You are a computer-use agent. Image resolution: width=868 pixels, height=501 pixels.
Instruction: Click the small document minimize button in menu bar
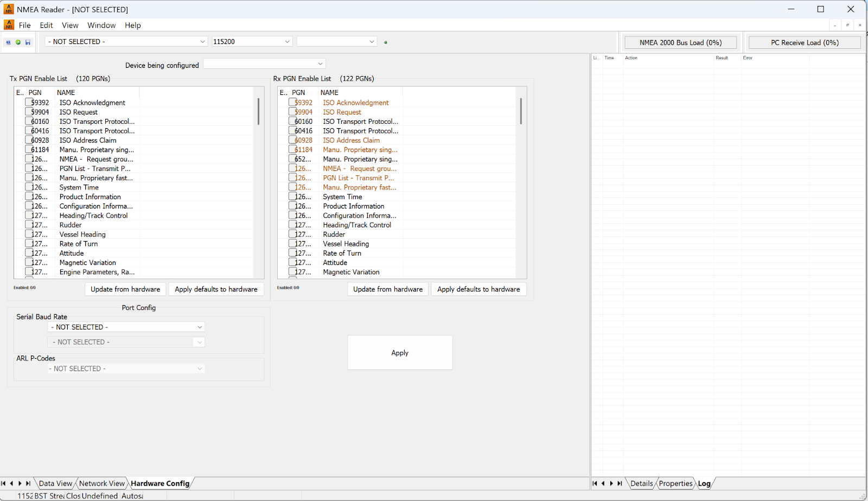pos(835,25)
